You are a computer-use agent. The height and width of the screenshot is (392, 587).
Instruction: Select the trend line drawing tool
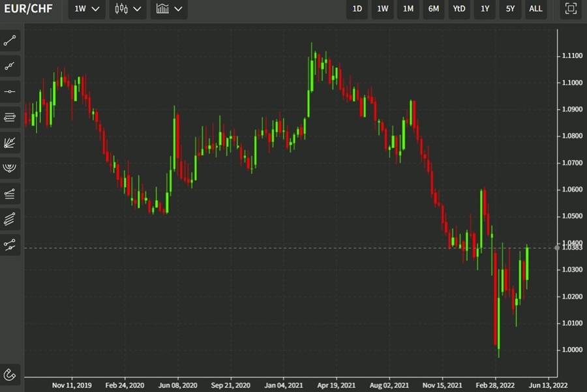[10, 40]
